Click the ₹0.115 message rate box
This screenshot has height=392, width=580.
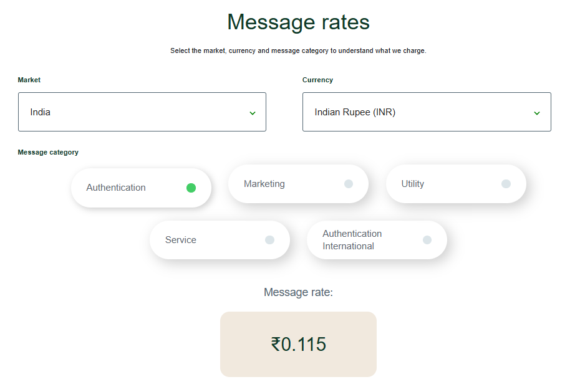coord(298,343)
